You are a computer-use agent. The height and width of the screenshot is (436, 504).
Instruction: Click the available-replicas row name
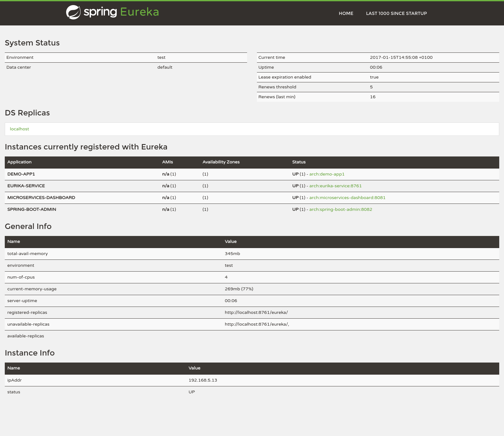(26, 336)
